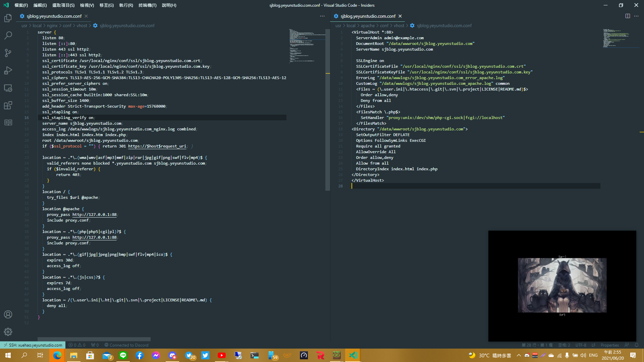The image size is (644, 362).
Task: Click the line and column indicator 第 28 行
Action: click(x=537, y=345)
